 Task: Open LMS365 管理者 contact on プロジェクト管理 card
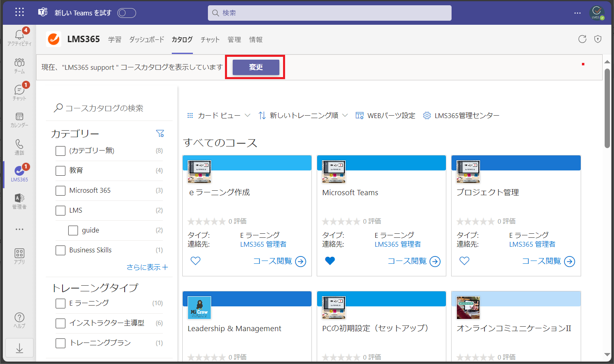tap(532, 244)
